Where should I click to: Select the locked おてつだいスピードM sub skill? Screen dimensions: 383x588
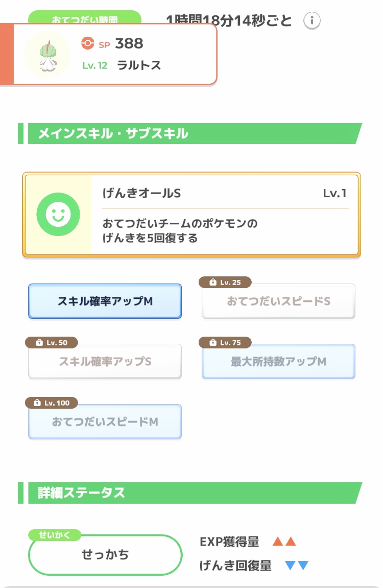105,422
